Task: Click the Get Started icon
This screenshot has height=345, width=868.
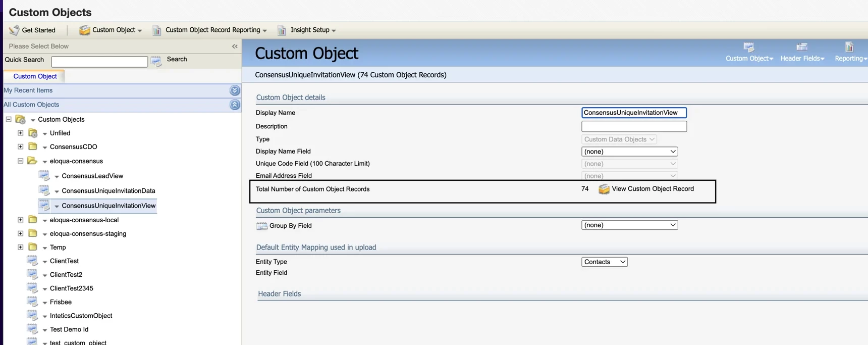Action: click(x=14, y=30)
